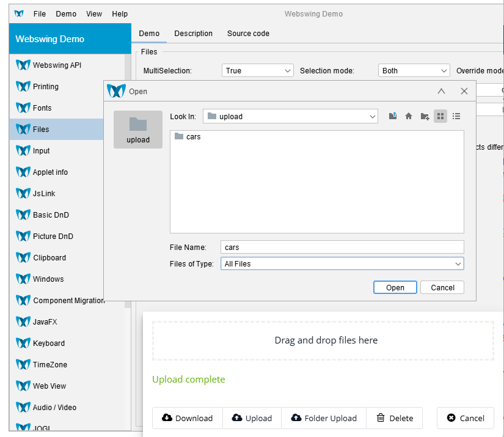The width and height of the screenshot is (504, 437).
Task: Click inside the File Name input field
Action: pos(342,246)
